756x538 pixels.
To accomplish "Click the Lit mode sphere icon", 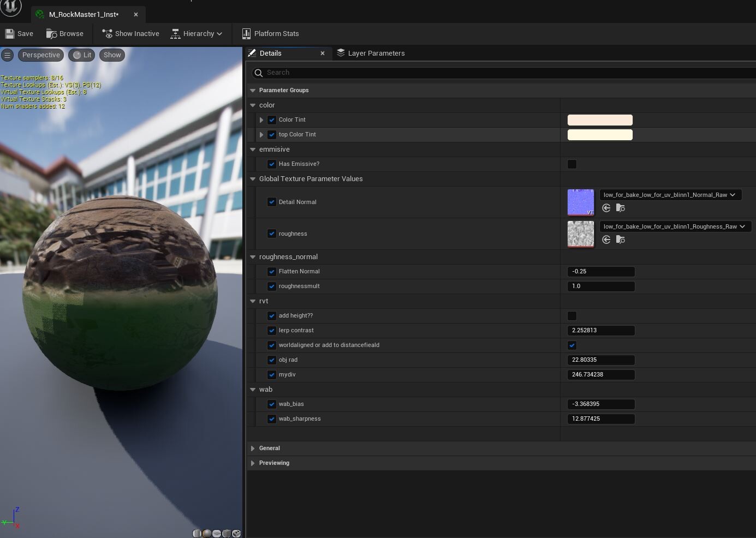I will click(77, 55).
